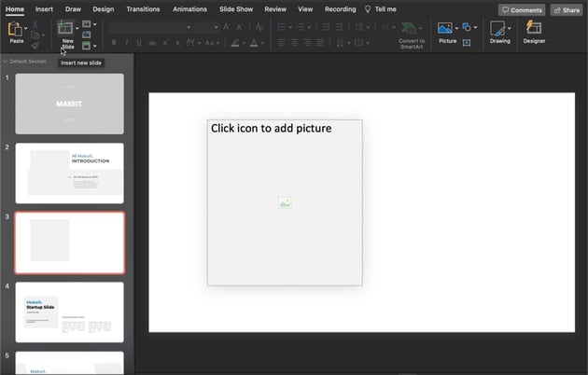Screen dimensions: 588x375
Task: Open the Comments button
Action: click(522, 10)
